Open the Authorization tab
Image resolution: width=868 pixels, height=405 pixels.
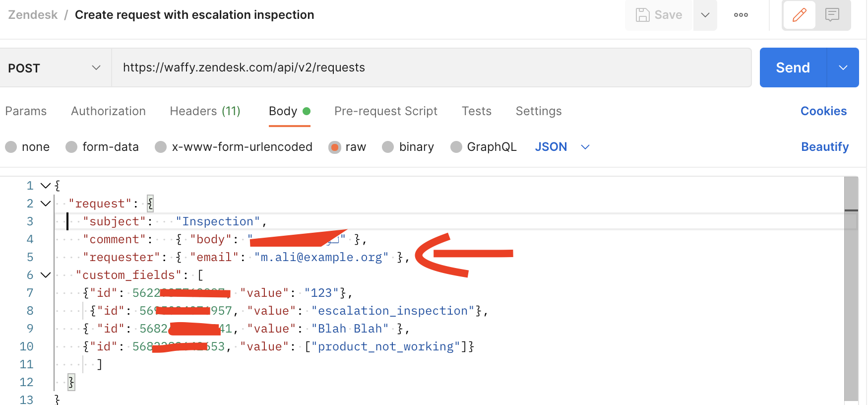tap(108, 111)
